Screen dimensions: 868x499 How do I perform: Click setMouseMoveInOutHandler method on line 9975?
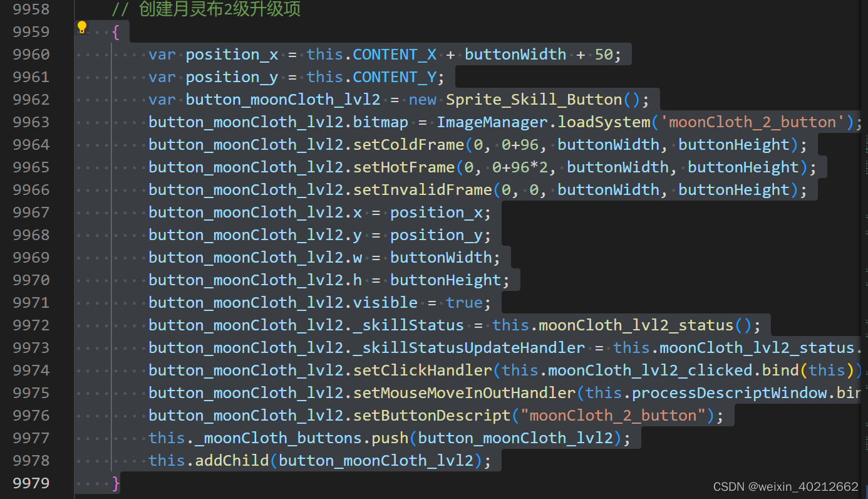(464, 393)
